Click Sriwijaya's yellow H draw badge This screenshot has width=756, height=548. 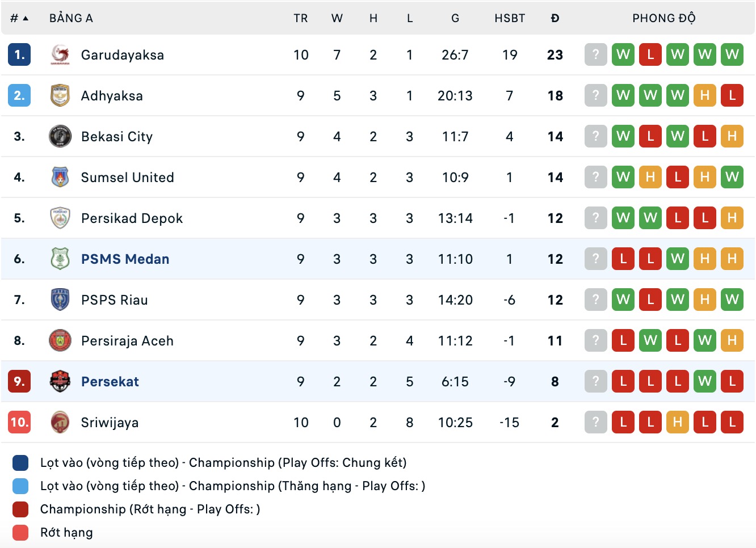point(677,423)
